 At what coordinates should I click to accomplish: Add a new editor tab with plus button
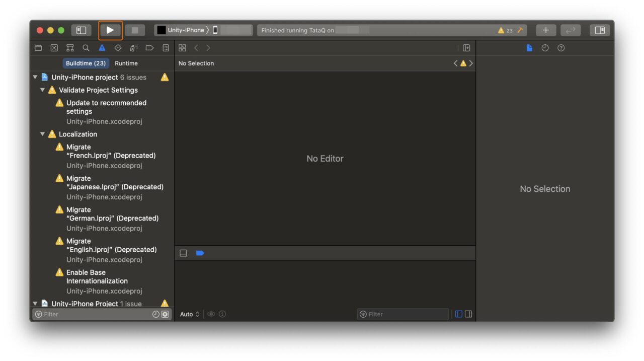tap(545, 30)
